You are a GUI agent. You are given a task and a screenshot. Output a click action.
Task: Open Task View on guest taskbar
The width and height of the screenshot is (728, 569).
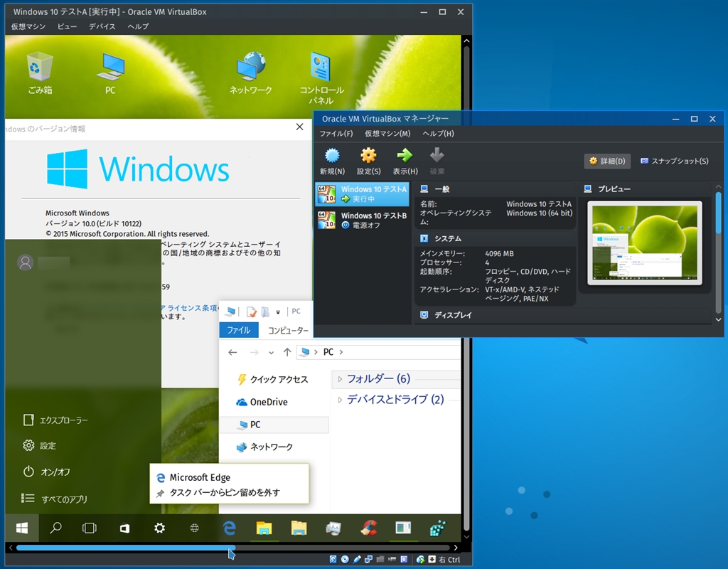pyautogui.click(x=89, y=528)
